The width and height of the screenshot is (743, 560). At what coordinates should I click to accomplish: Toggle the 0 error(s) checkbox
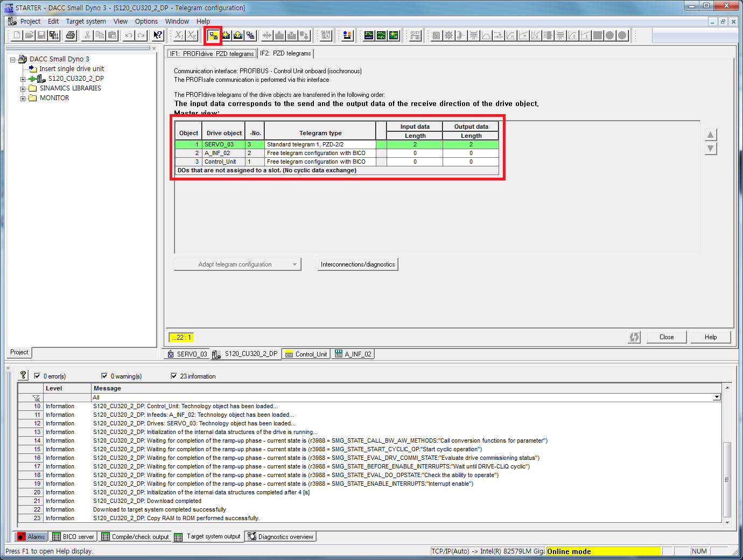point(37,376)
